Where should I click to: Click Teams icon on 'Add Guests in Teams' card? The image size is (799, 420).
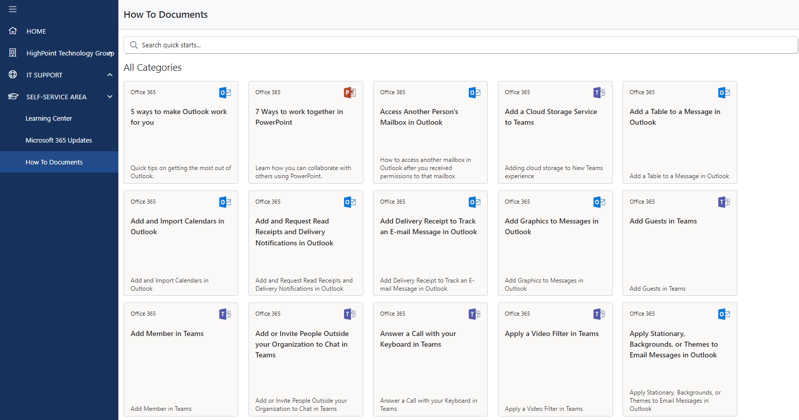point(724,202)
